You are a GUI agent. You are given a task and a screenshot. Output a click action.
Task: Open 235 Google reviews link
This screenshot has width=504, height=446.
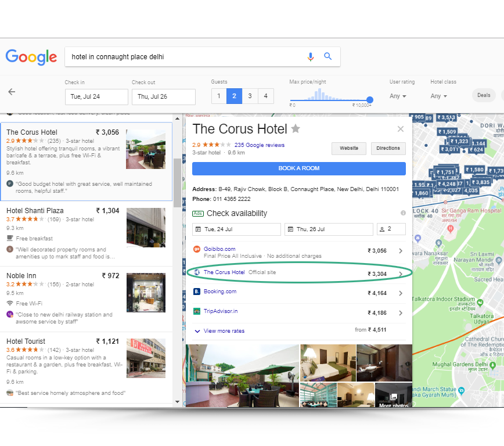coord(260,145)
